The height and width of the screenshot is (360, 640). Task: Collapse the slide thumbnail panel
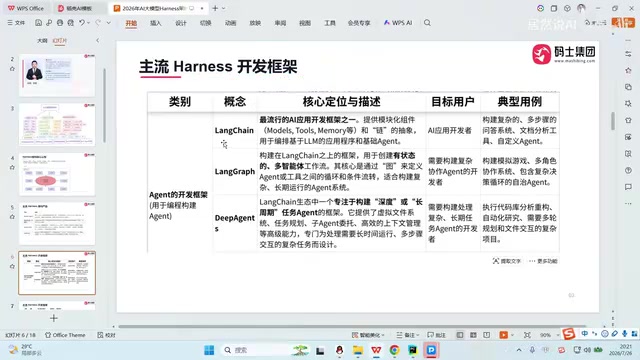[98, 40]
